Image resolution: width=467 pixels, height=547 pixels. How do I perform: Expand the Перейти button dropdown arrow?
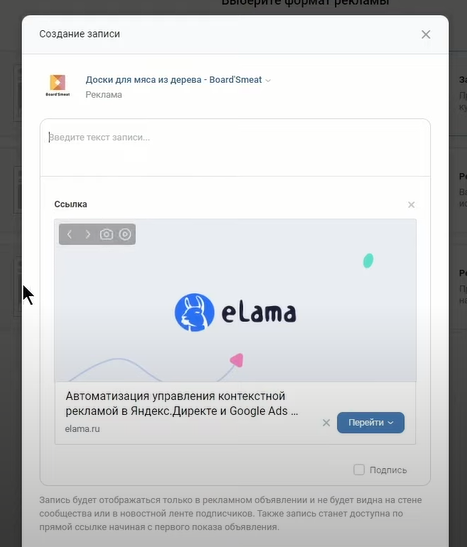tap(391, 423)
